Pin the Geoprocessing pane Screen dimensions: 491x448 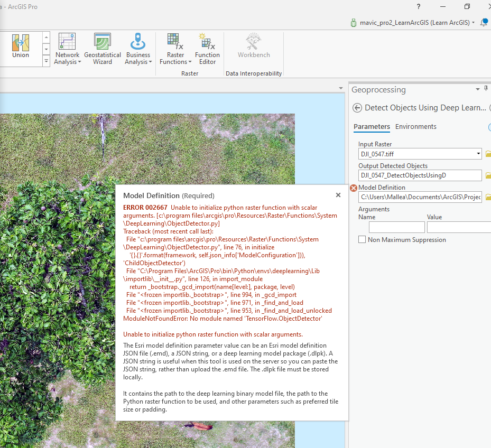486,89
